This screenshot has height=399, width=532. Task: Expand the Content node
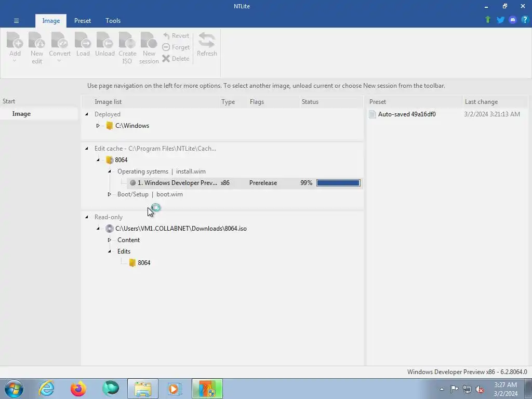109,240
